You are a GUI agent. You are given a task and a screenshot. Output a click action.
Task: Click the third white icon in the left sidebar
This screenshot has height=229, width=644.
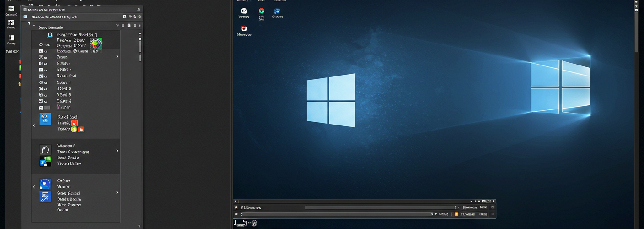[11, 38]
